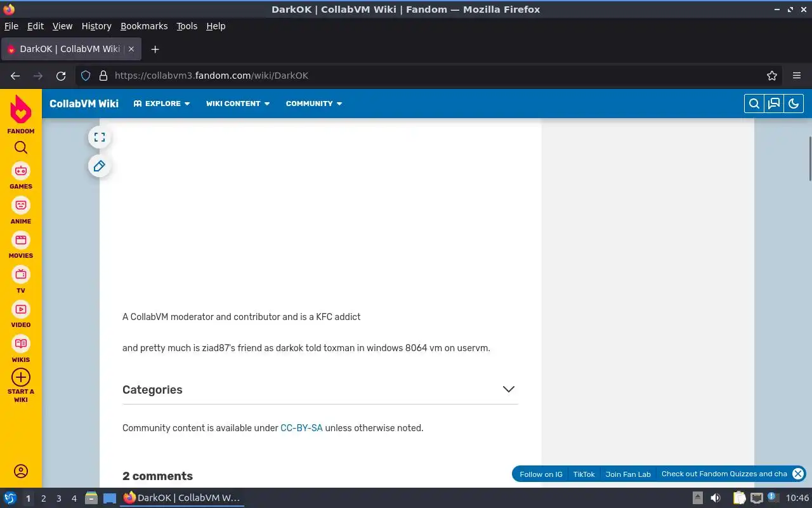Bookmark this page with star icon
The width and height of the screenshot is (812, 508).
click(772, 76)
